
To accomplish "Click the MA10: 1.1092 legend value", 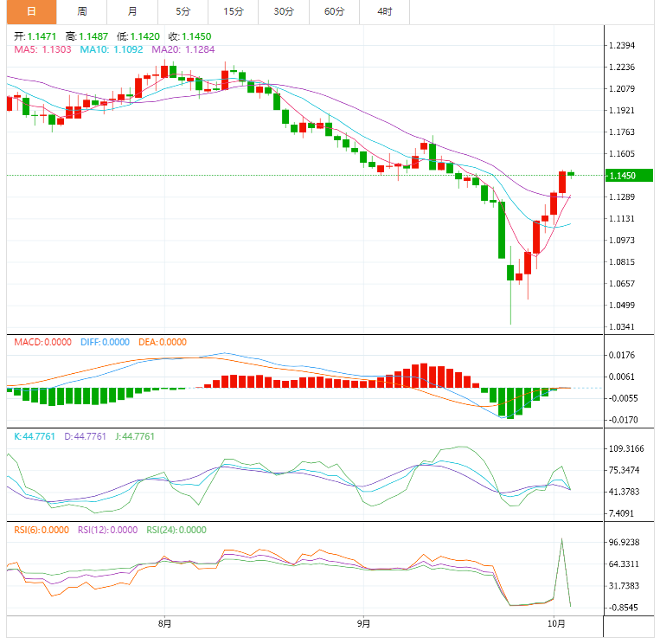I will [x=112, y=49].
